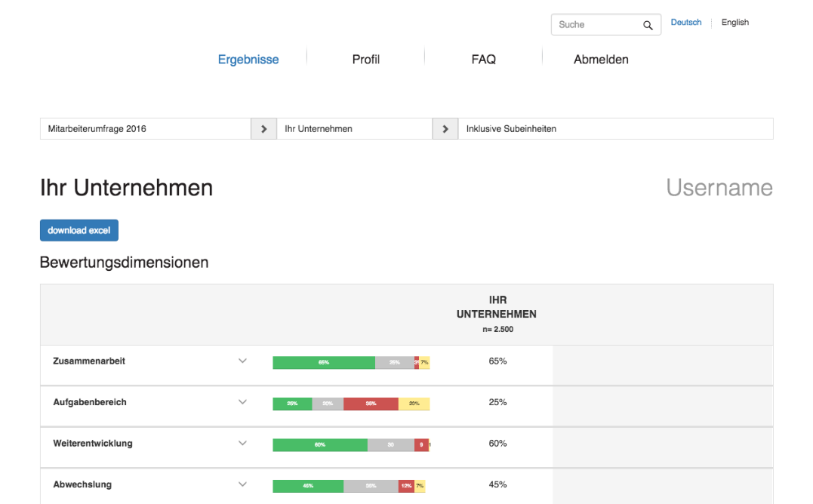Expand the Zusammenarbeit dimension row
Image resolution: width=813 pixels, height=504 pixels.
(242, 361)
